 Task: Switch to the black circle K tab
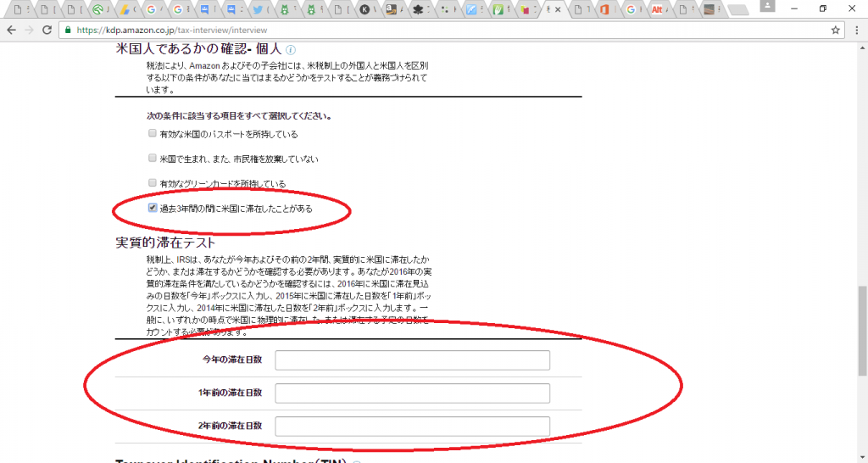click(x=369, y=9)
